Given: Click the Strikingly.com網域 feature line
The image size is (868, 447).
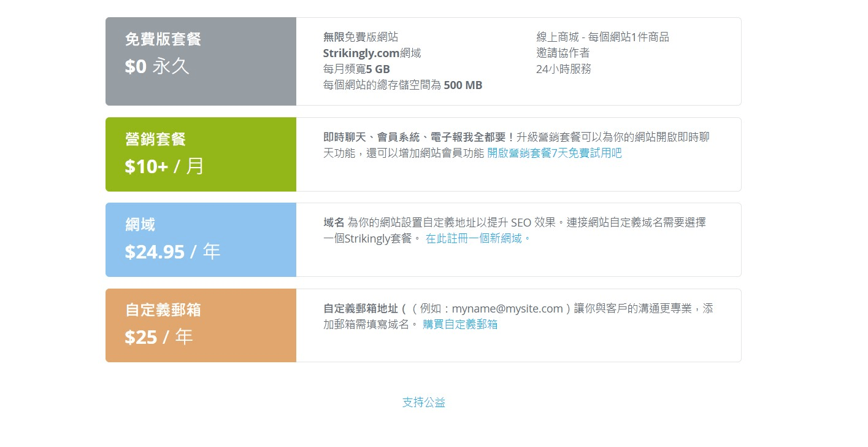Looking at the screenshot, I should pyautogui.click(x=372, y=53).
